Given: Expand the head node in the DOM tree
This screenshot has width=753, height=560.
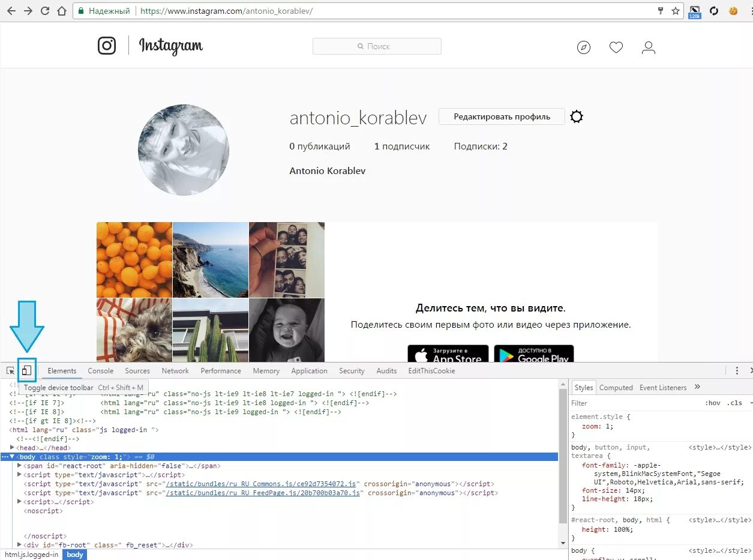Looking at the screenshot, I should coord(13,448).
